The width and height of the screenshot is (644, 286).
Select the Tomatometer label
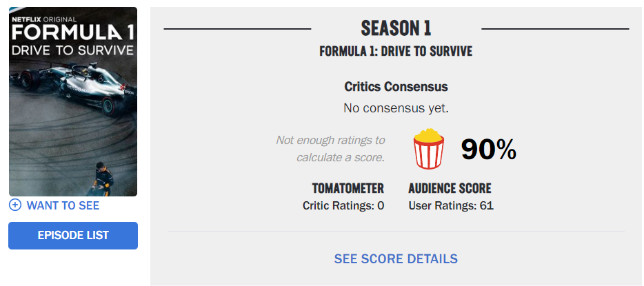(348, 188)
